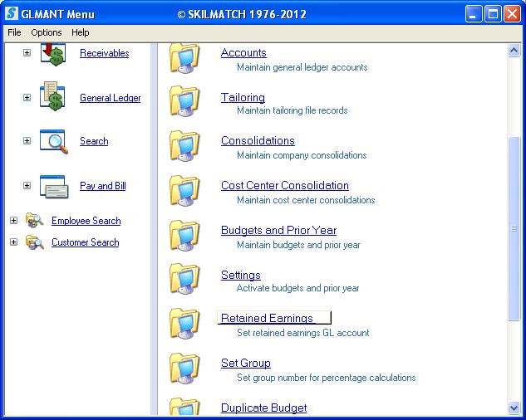Click the folder icon beside Accounts
The width and height of the screenshot is (526, 420).
184,59
